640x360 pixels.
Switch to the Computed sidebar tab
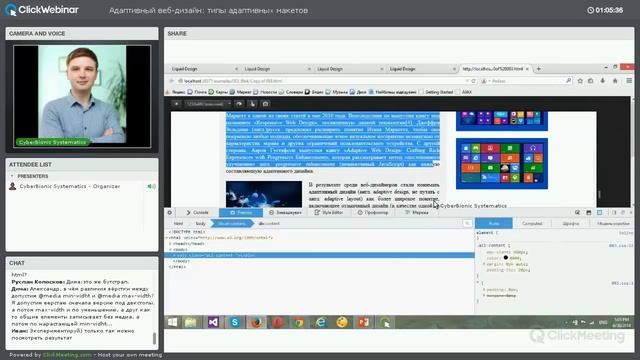532,223
